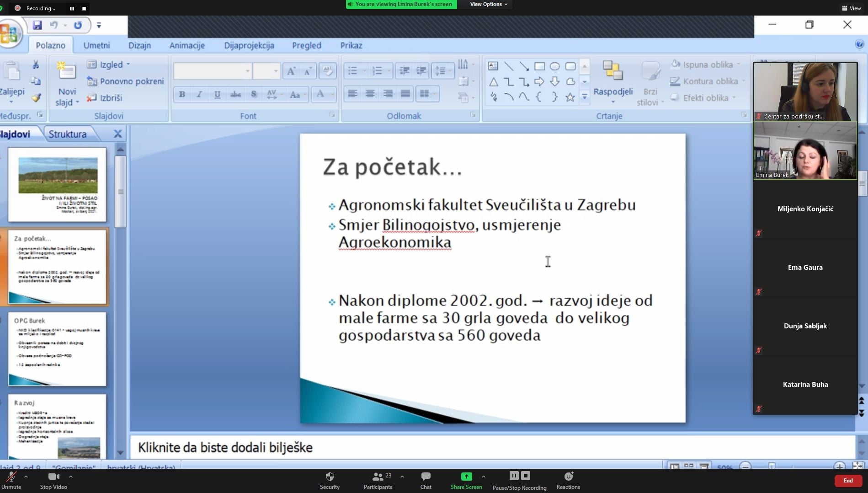Increase font size with the large A icon
868x493 pixels.
pyautogui.click(x=291, y=71)
